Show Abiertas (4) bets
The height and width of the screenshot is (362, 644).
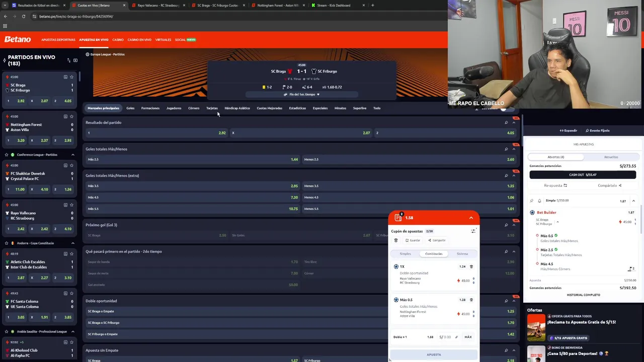coord(556,157)
